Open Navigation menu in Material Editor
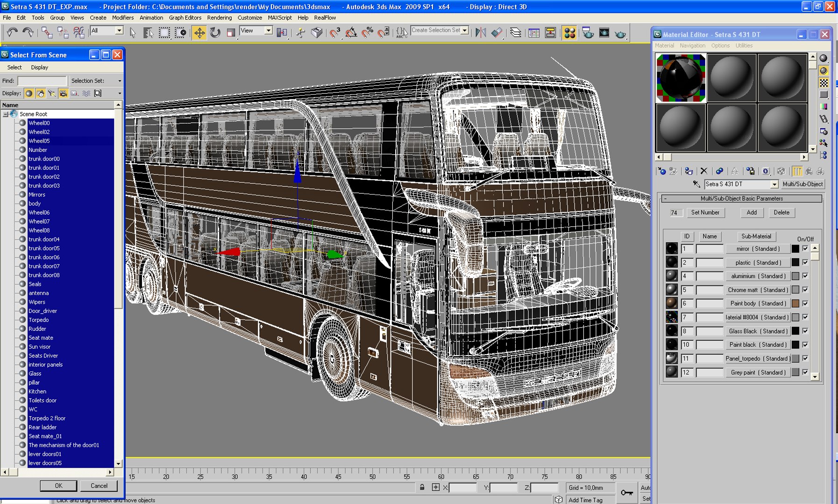Viewport: 838px width, 504px height. point(692,46)
